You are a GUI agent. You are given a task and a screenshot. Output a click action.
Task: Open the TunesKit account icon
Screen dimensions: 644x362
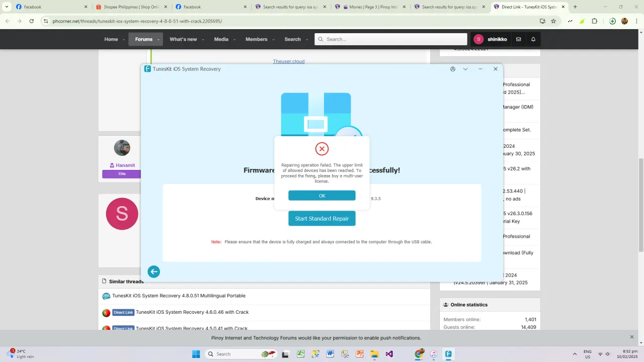pos(453,69)
